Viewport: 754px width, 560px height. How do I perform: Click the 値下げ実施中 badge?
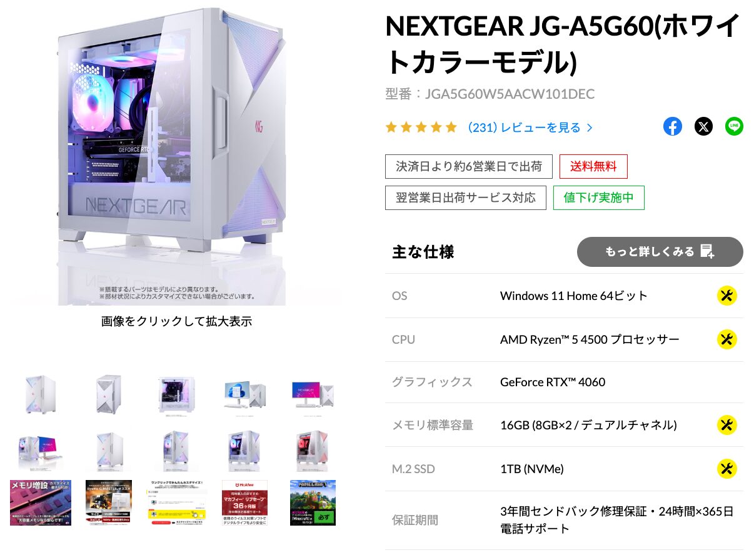point(598,197)
